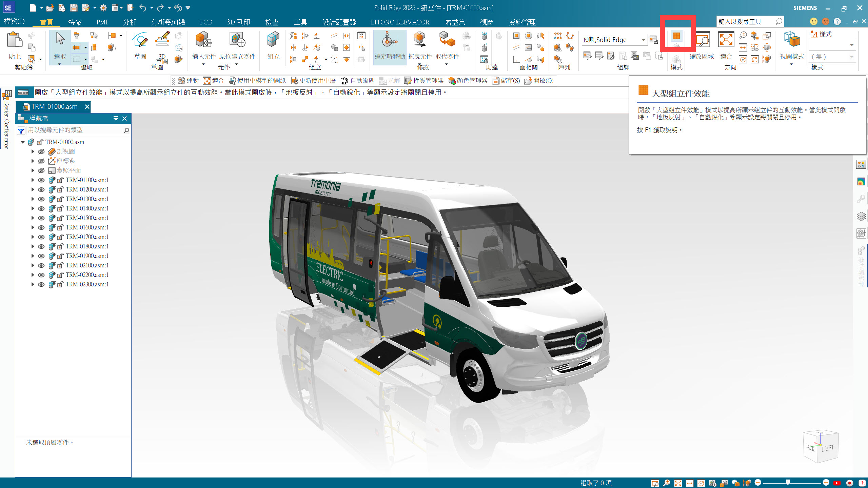Click the zoom-in plus on status bar
This screenshot has width=868, height=488.
tap(826, 482)
